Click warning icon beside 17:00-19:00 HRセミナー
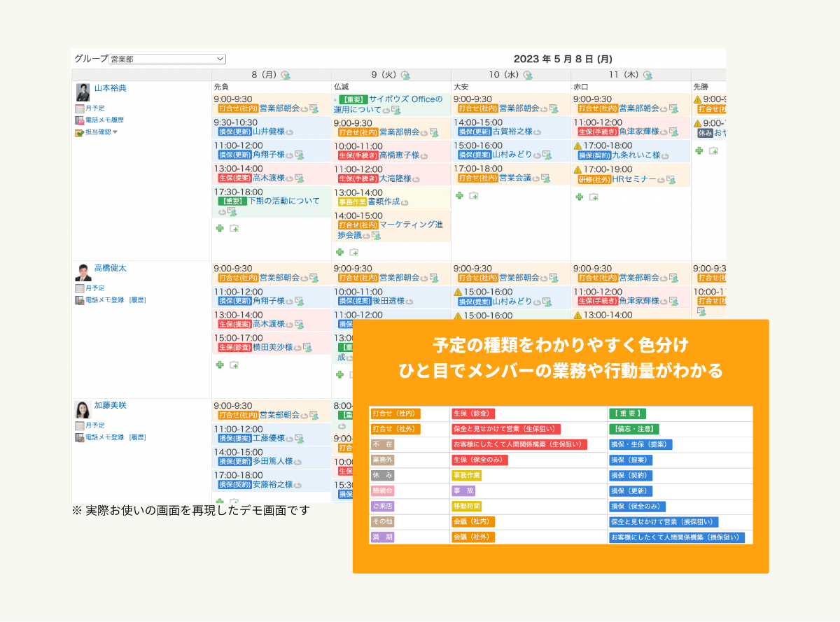This screenshot has height=622, width=840. pyautogui.click(x=577, y=169)
